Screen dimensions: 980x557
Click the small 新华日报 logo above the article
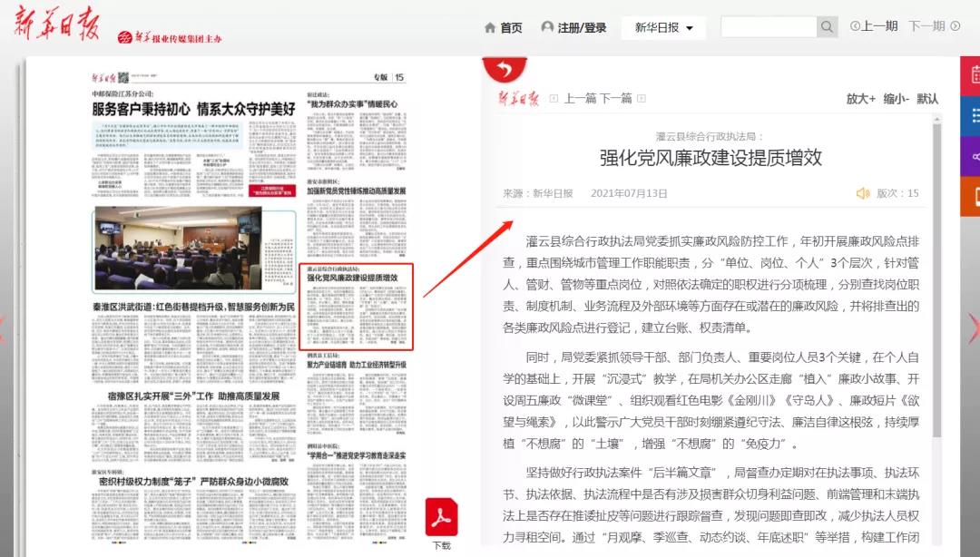coord(518,98)
